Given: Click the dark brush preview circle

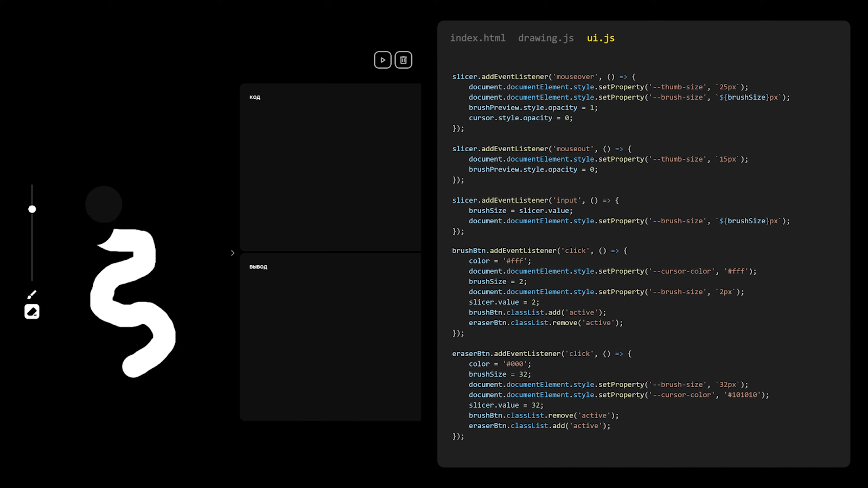Looking at the screenshot, I should point(104,204).
